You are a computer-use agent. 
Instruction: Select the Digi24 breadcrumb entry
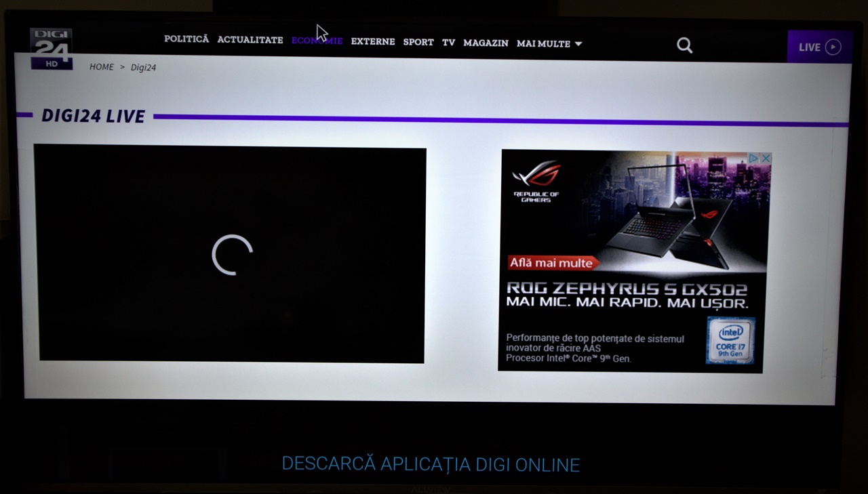click(x=143, y=67)
